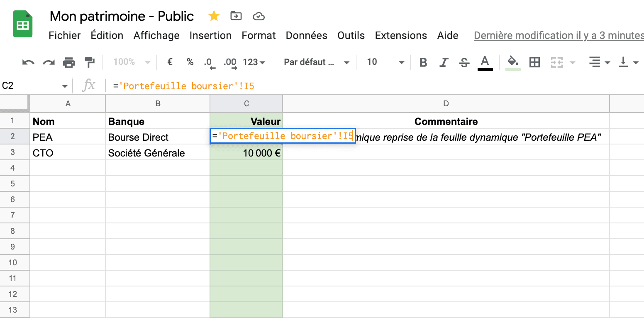Star the document with the star icon
The width and height of the screenshot is (644, 318).
(x=214, y=16)
